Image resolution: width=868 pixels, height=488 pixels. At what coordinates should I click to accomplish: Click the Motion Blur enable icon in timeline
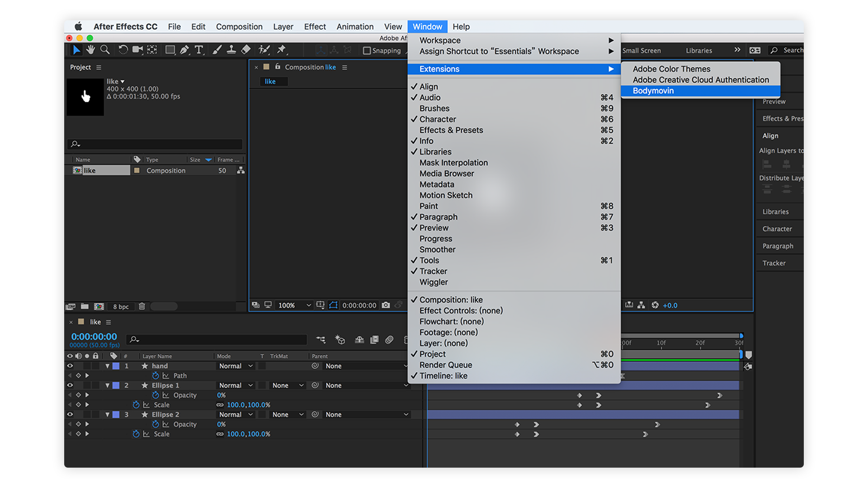click(x=389, y=340)
